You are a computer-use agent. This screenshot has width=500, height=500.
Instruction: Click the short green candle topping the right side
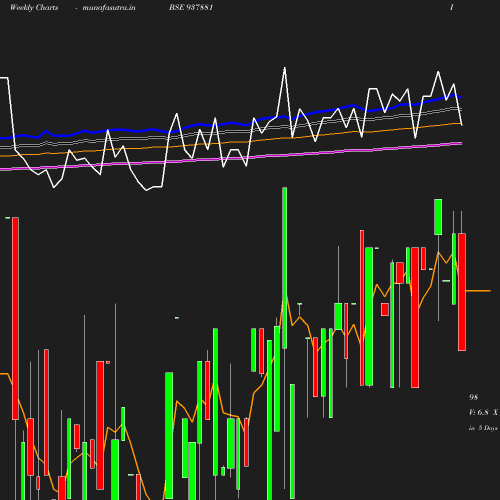[x=438, y=217]
